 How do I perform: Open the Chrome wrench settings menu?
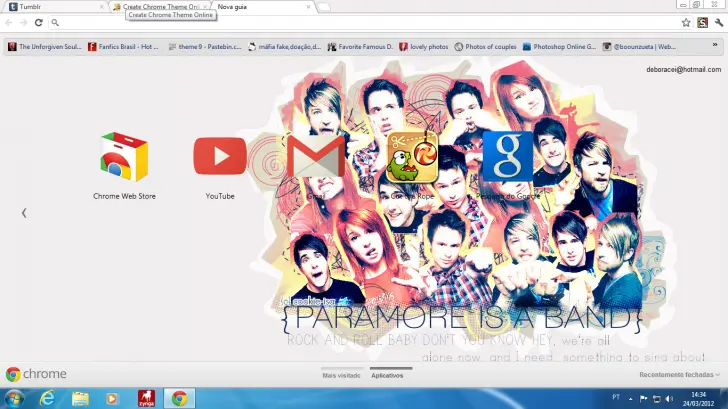717,22
